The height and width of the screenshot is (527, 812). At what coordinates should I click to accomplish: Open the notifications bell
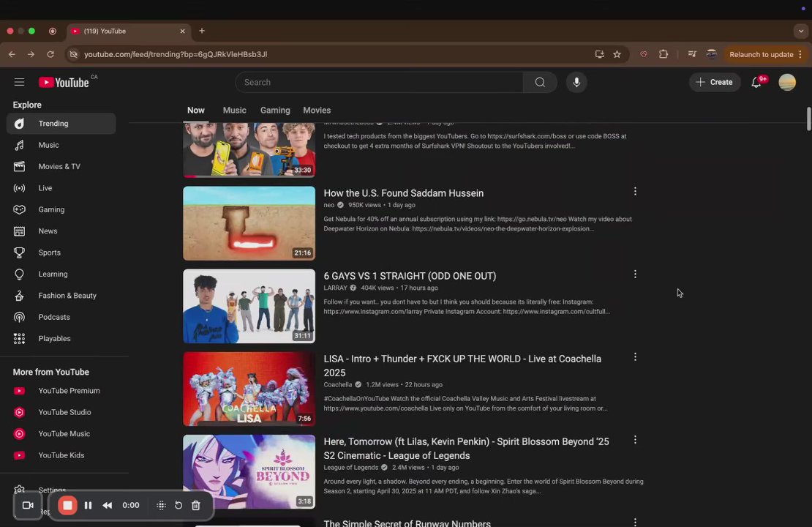pyautogui.click(x=756, y=83)
